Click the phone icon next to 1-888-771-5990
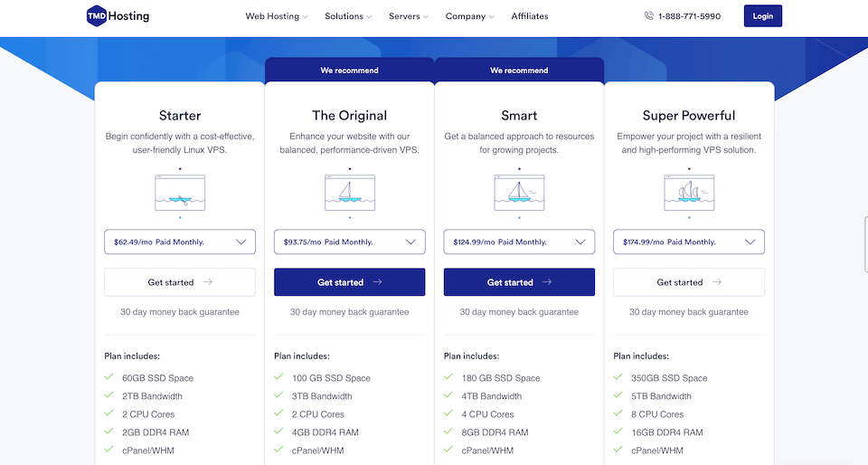This screenshot has width=868, height=465. point(649,16)
